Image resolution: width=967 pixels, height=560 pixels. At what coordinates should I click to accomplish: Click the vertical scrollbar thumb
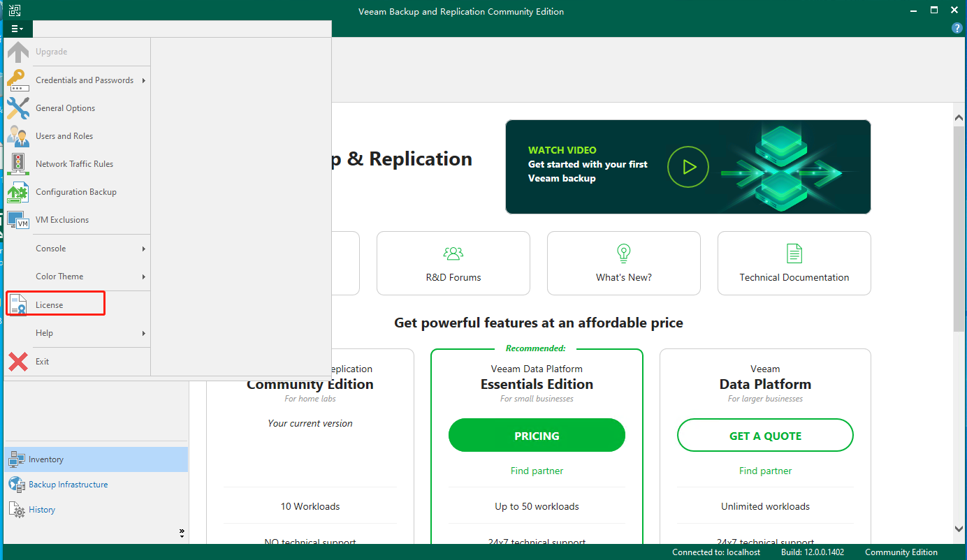point(959,228)
